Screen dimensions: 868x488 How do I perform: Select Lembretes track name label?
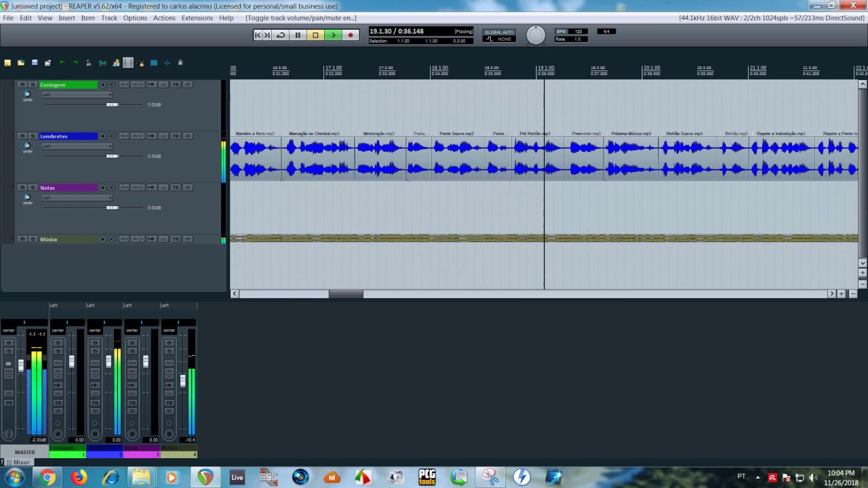(68, 136)
